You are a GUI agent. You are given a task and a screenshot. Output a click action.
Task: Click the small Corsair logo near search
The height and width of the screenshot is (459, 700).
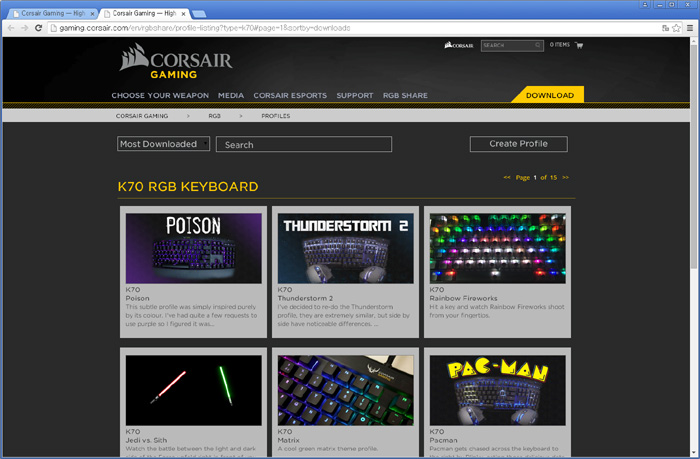pyautogui.click(x=458, y=45)
